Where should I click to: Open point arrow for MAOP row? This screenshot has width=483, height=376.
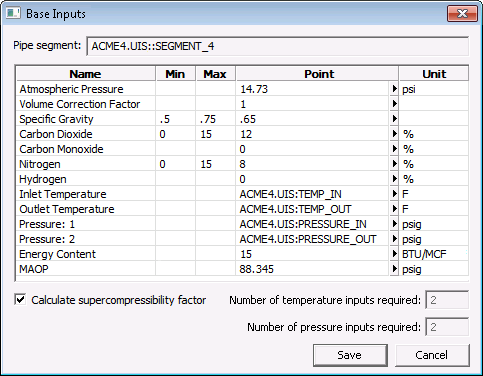pos(394,269)
